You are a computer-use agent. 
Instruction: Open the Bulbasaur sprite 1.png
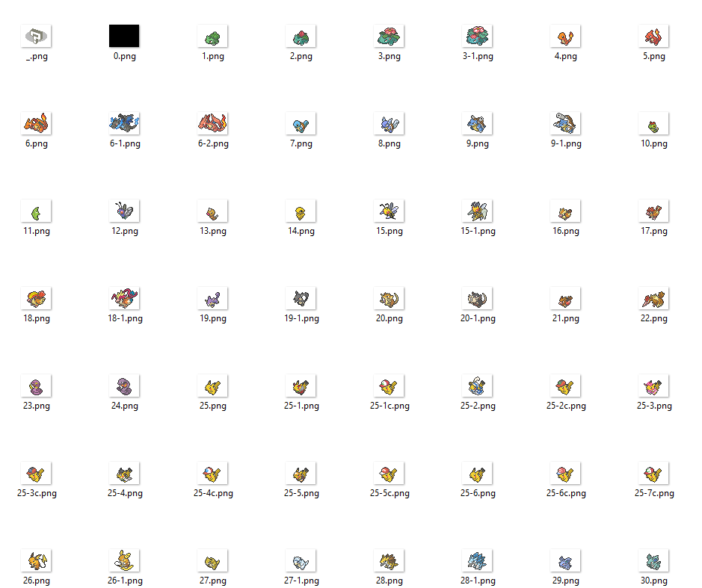[212, 35]
